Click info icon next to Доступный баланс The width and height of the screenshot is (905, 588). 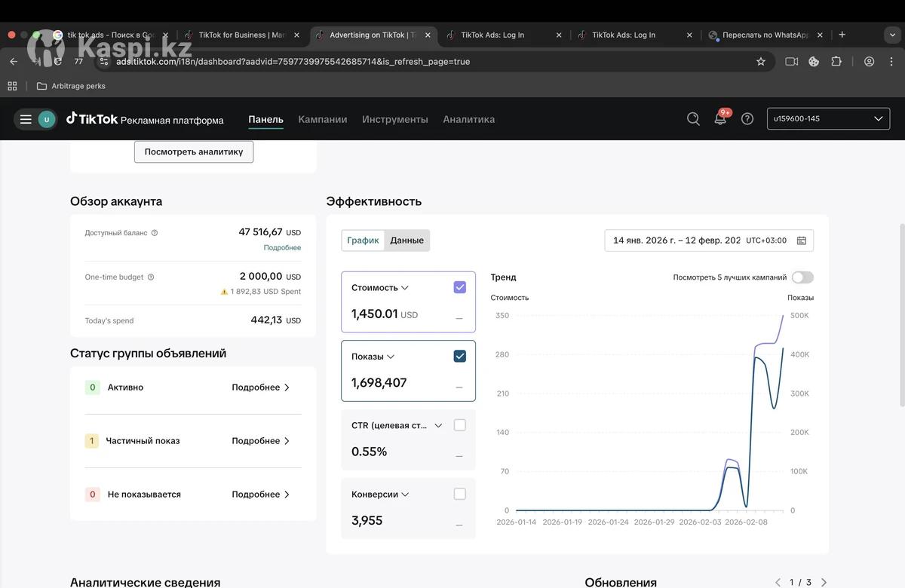tap(155, 233)
